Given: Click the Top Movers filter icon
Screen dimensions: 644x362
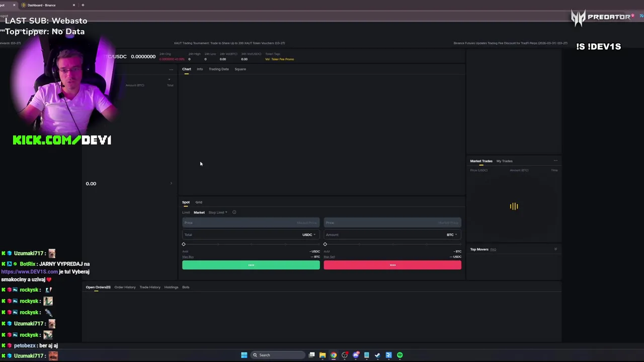Looking at the screenshot, I should coord(555,249).
